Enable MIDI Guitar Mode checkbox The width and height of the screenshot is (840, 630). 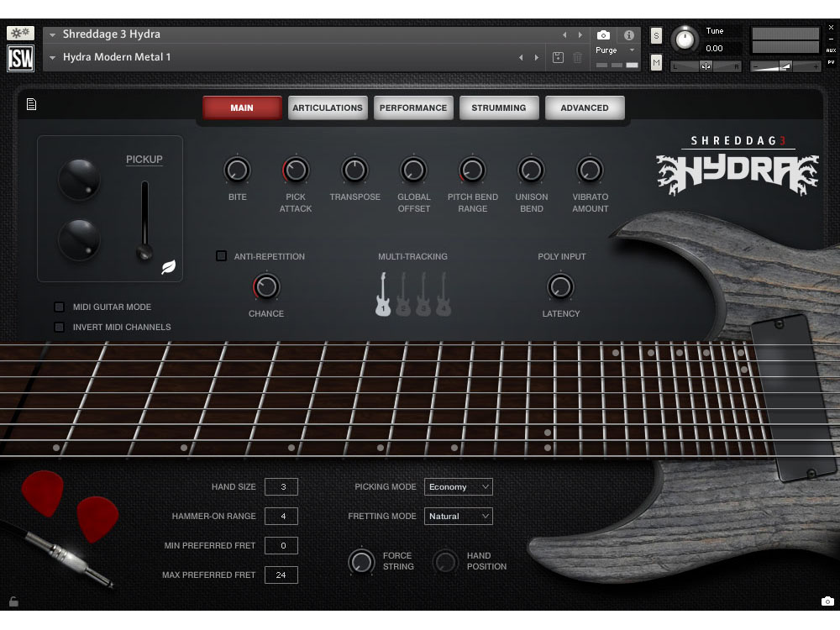(60, 307)
